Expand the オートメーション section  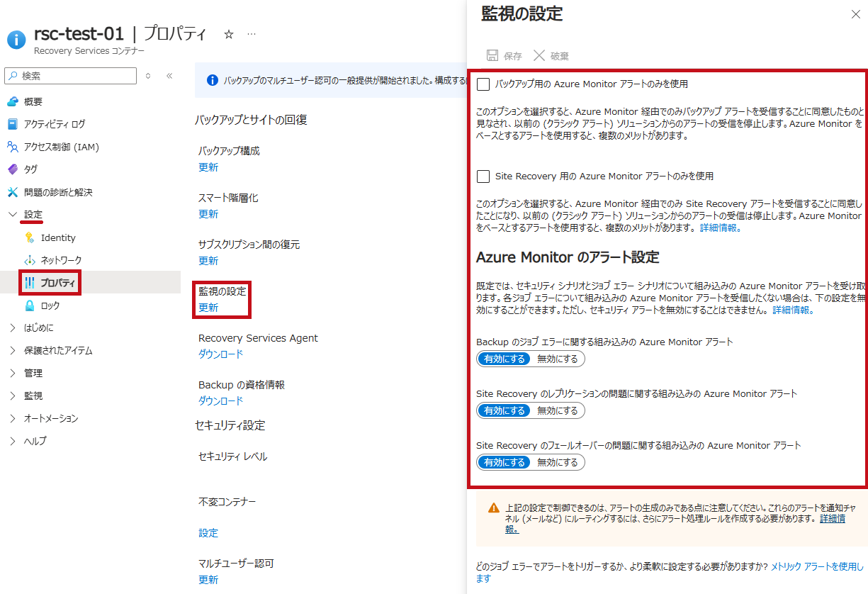click(x=12, y=418)
